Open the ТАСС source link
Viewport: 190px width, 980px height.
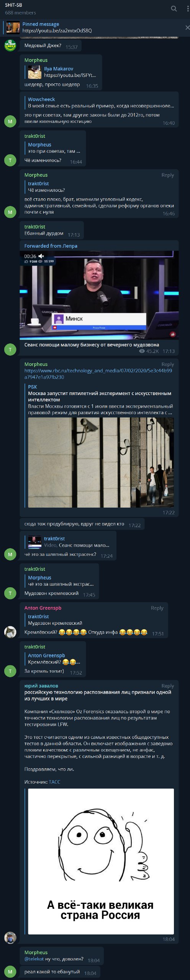coord(54,782)
